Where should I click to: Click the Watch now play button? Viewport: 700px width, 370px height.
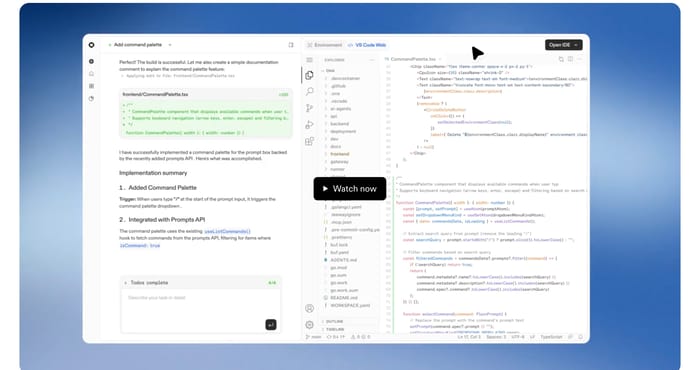(350, 189)
